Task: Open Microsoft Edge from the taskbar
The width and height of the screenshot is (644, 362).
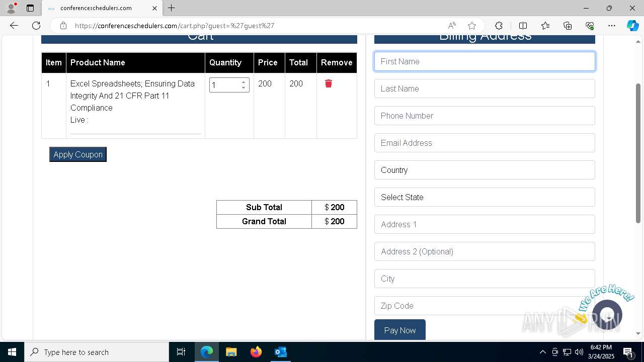Action: pos(207,352)
